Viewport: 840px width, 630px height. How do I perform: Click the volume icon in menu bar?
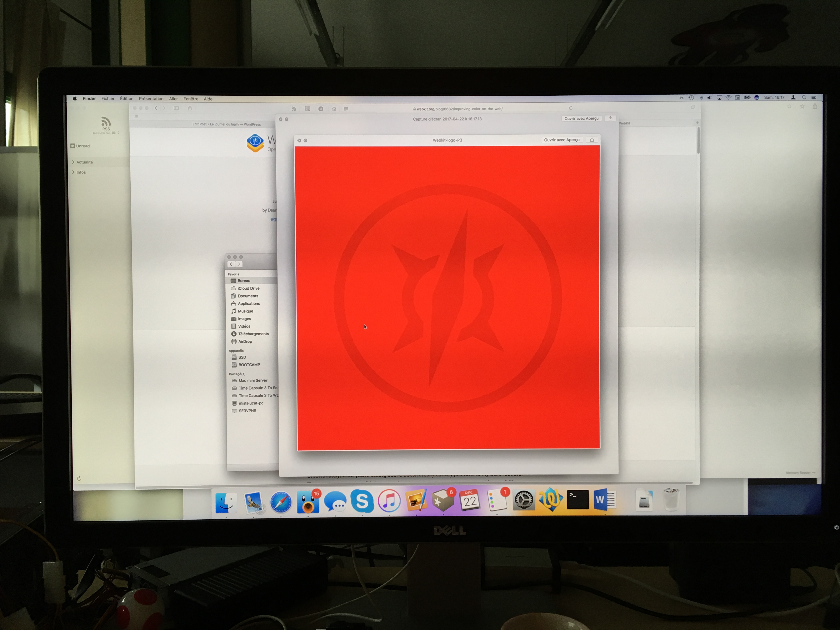tap(710, 97)
